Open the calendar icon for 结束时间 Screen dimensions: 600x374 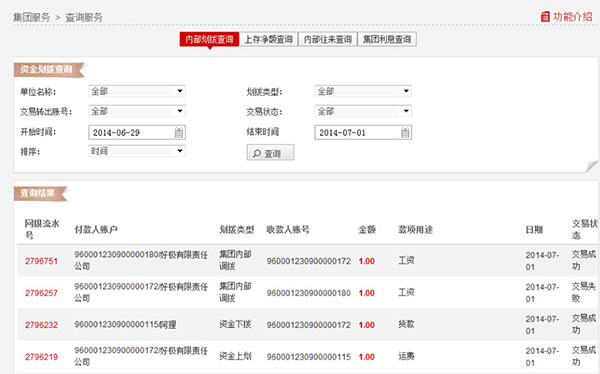click(405, 133)
